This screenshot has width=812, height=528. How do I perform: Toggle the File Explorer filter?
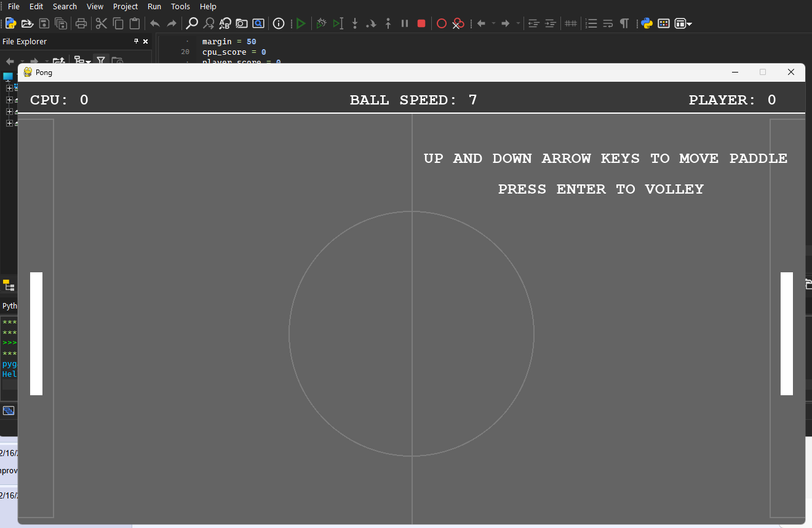[x=101, y=60]
